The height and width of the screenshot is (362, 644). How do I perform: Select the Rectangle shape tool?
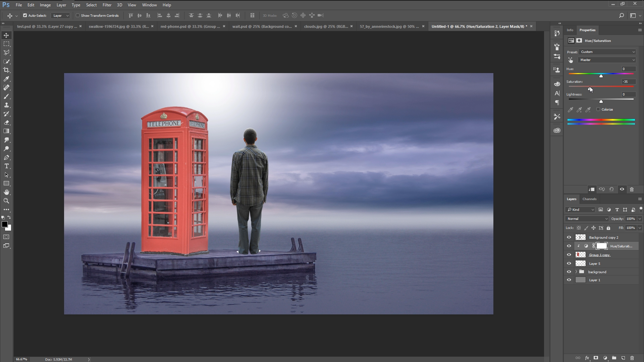tap(6, 183)
